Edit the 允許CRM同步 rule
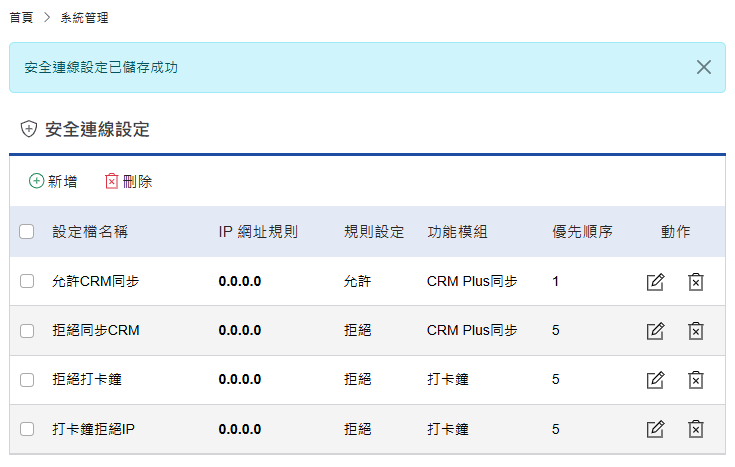The height and width of the screenshot is (467, 735). click(655, 282)
